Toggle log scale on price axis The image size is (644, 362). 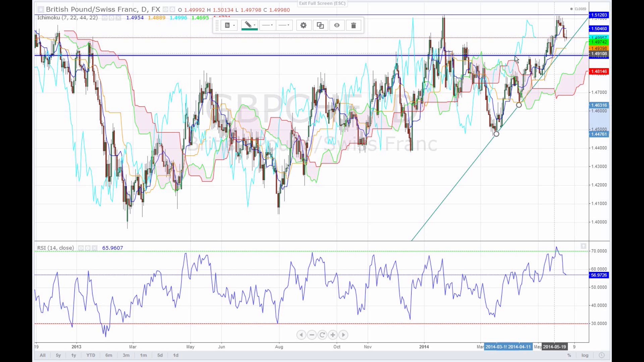(585, 355)
